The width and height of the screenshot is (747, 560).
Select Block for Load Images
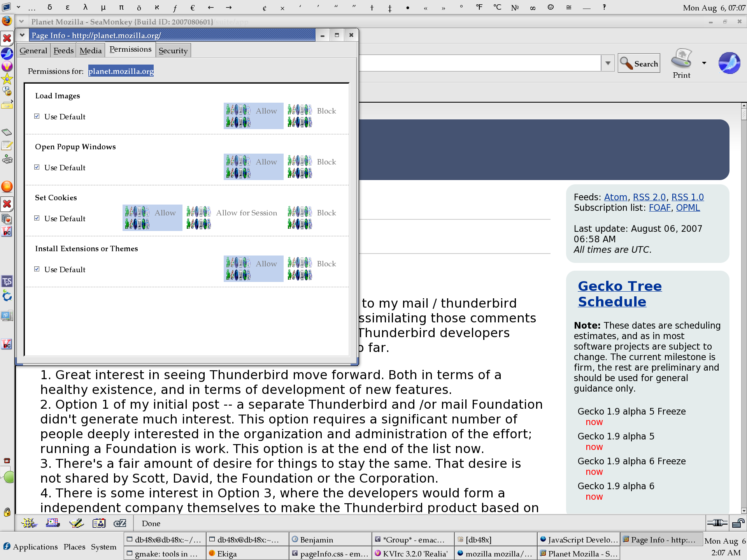[x=313, y=116]
